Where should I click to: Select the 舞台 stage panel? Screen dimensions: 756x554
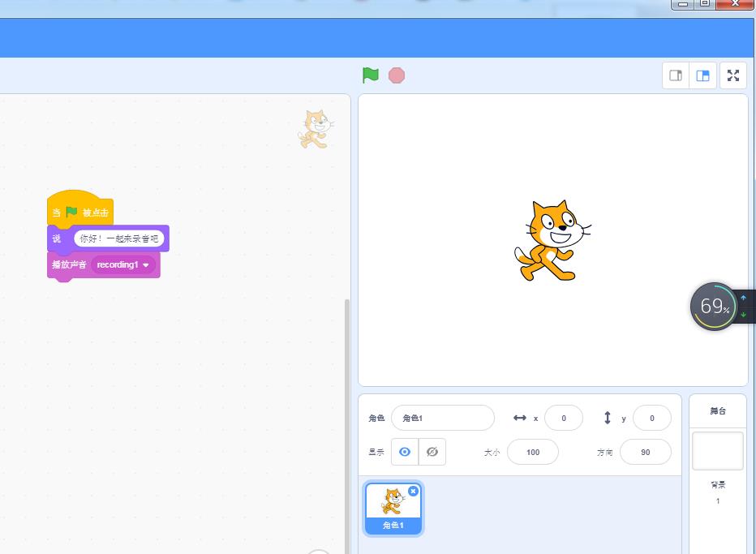(x=717, y=410)
